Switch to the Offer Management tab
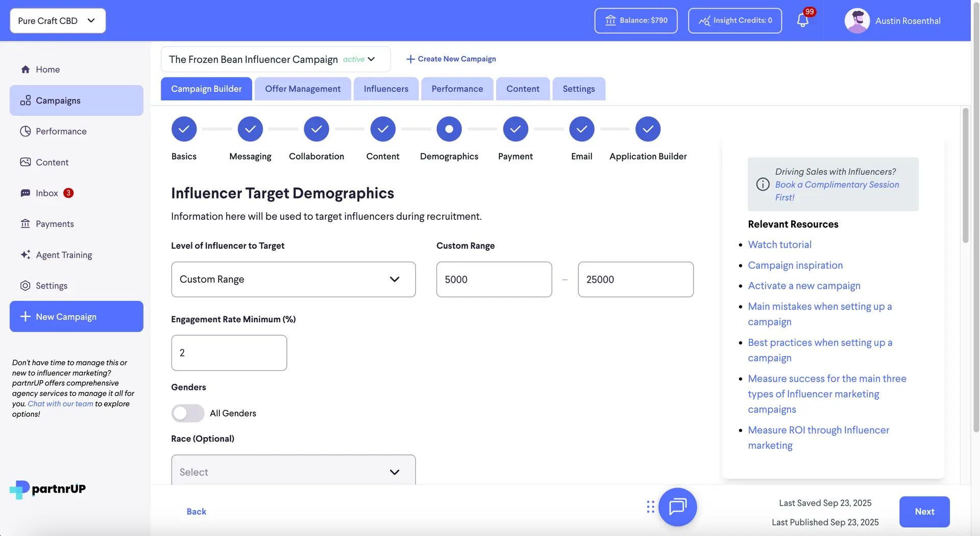 click(x=303, y=89)
